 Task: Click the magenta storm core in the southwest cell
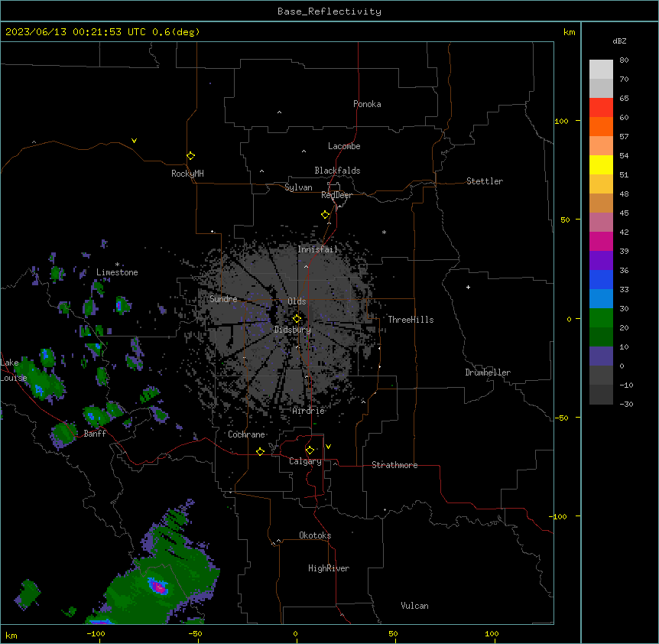tap(158, 587)
